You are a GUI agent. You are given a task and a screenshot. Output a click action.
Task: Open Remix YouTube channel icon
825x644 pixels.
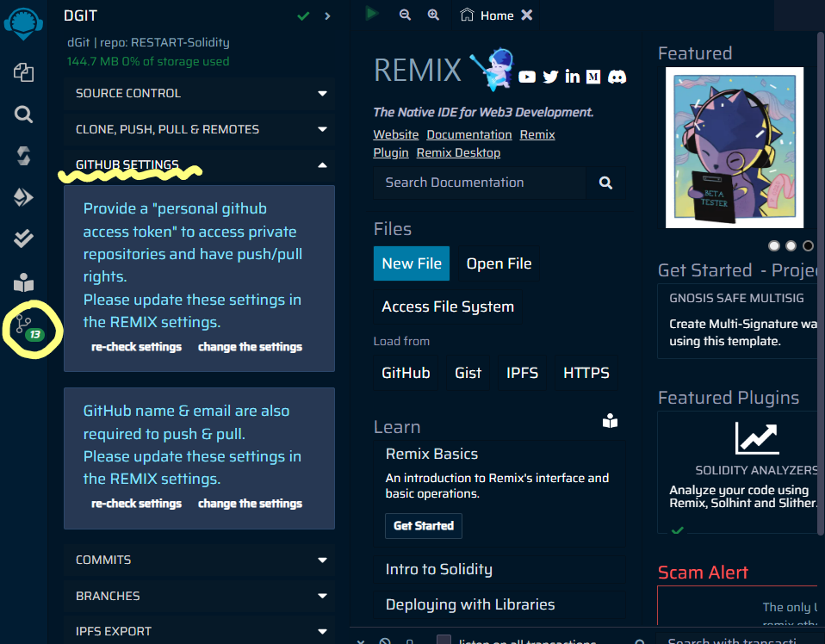527,77
